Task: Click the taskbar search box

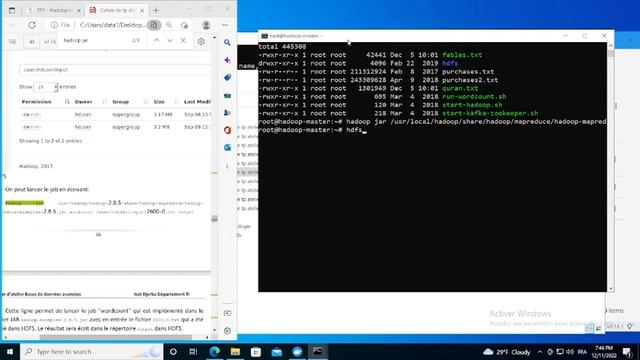Action: click(91, 351)
